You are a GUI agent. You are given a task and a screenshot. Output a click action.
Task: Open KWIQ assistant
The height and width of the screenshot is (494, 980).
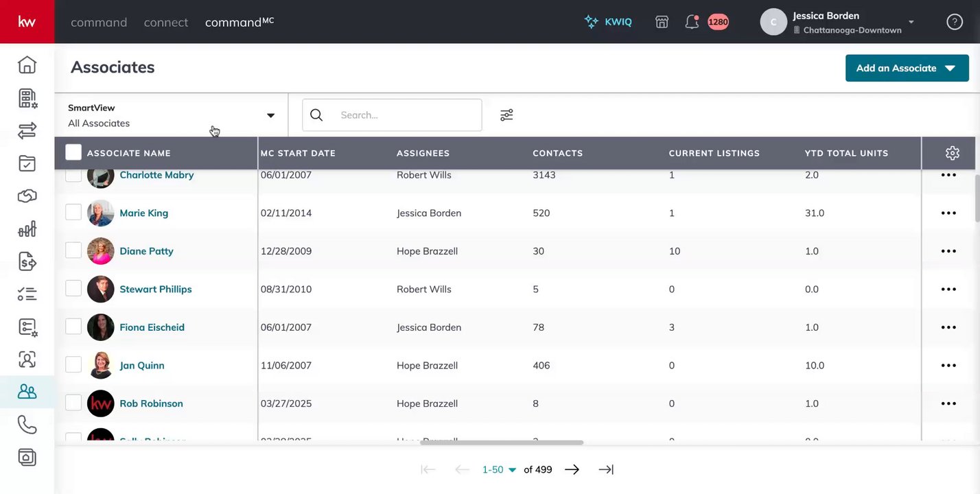(x=608, y=22)
